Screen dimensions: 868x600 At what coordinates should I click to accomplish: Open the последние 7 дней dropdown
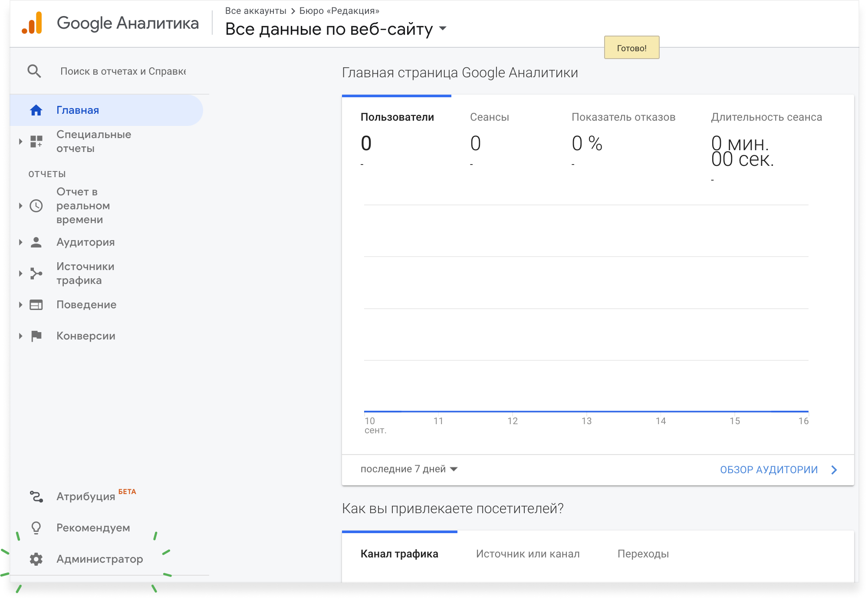click(409, 469)
